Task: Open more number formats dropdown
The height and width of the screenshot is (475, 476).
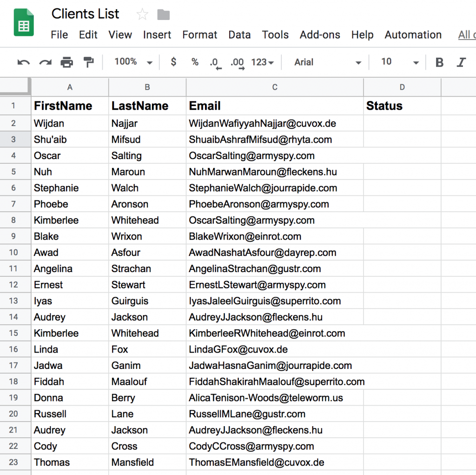Action: 263,62
